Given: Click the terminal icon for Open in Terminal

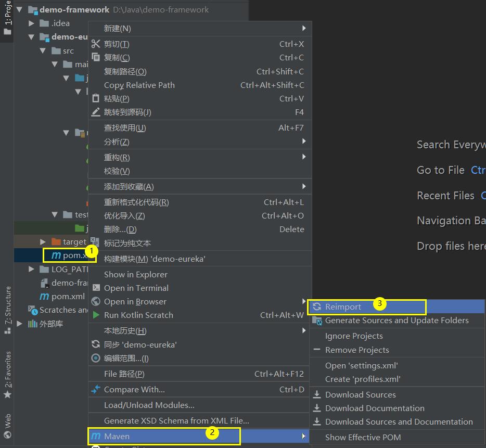Looking at the screenshot, I should point(96,288).
